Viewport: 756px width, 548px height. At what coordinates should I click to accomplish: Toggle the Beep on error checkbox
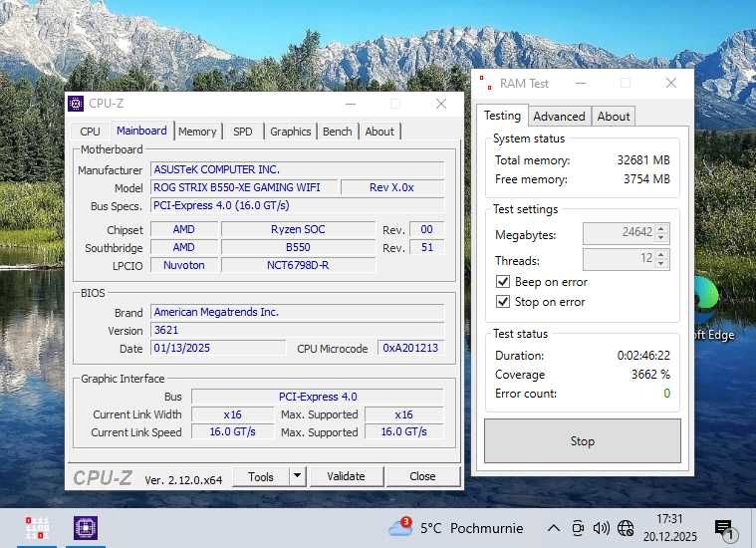pos(503,281)
